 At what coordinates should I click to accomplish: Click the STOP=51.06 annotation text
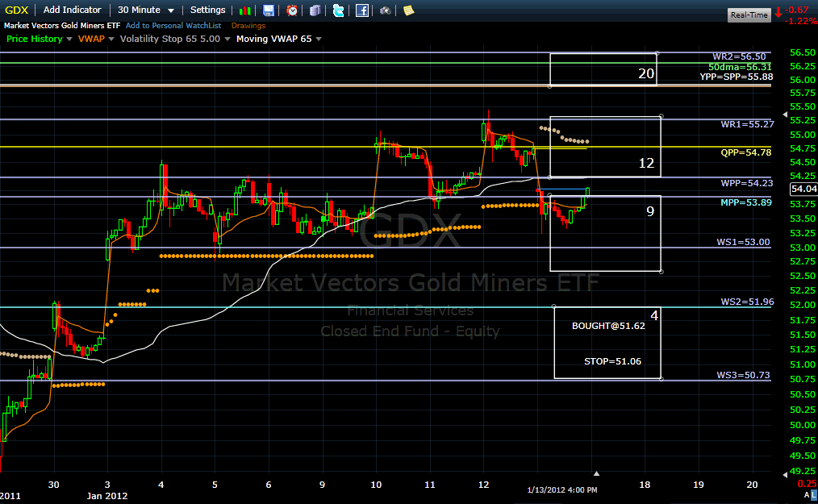click(x=612, y=361)
